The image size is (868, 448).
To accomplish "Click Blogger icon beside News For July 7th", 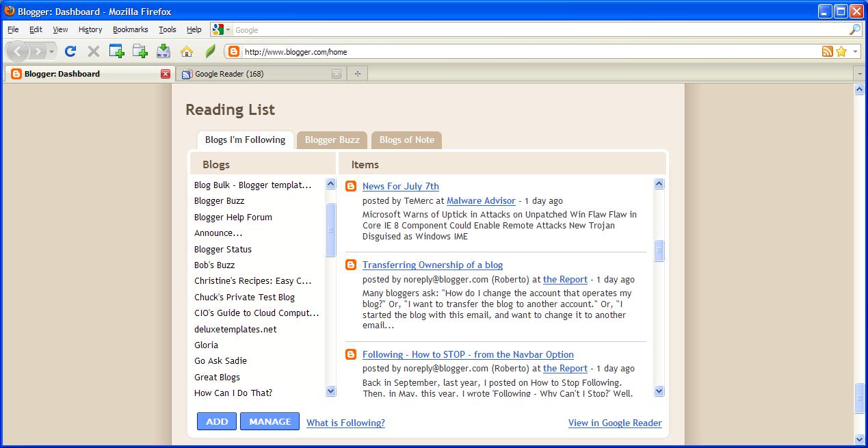I will pyautogui.click(x=351, y=186).
